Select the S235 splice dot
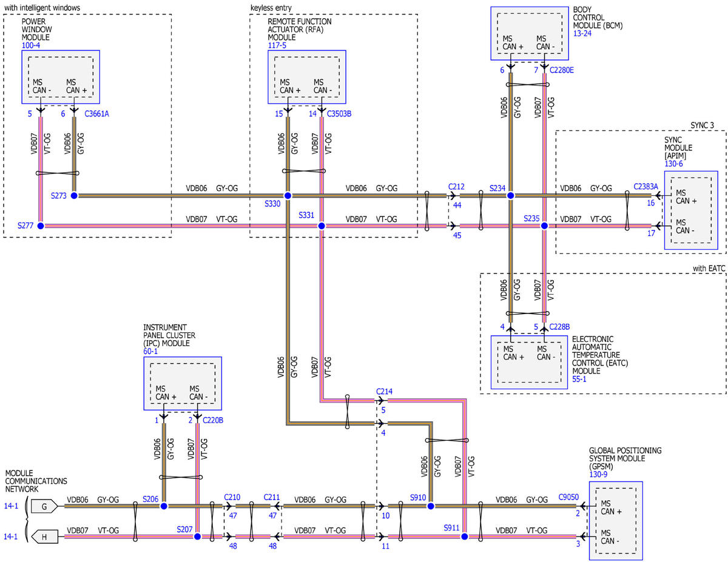 pos(544,226)
